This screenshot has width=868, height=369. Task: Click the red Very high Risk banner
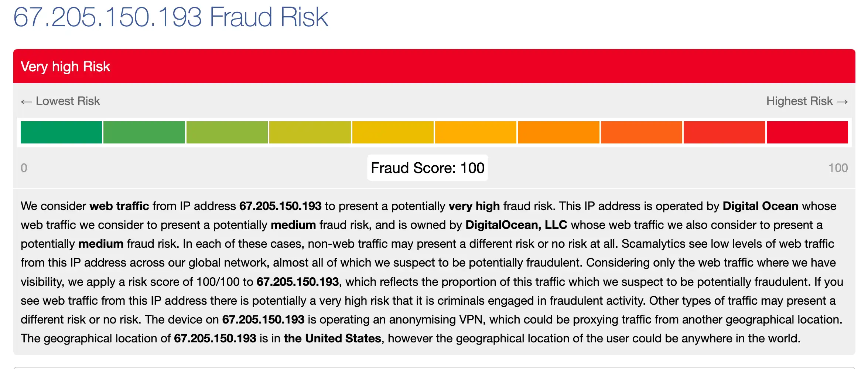tap(434, 66)
